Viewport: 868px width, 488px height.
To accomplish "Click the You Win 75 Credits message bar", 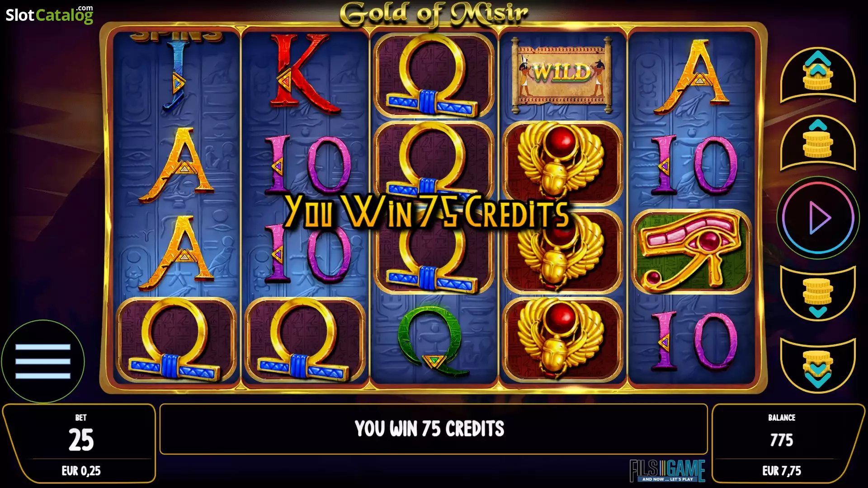I will point(433,429).
